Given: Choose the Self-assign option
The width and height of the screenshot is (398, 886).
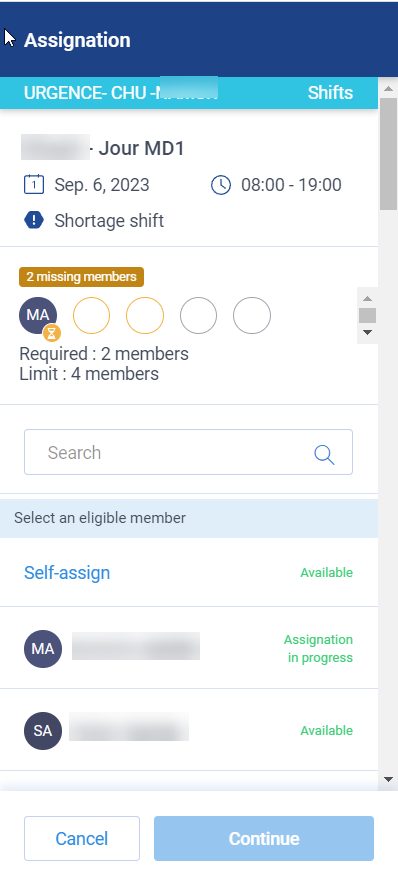Looking at the screenshot, I should (x=189, y=572).
